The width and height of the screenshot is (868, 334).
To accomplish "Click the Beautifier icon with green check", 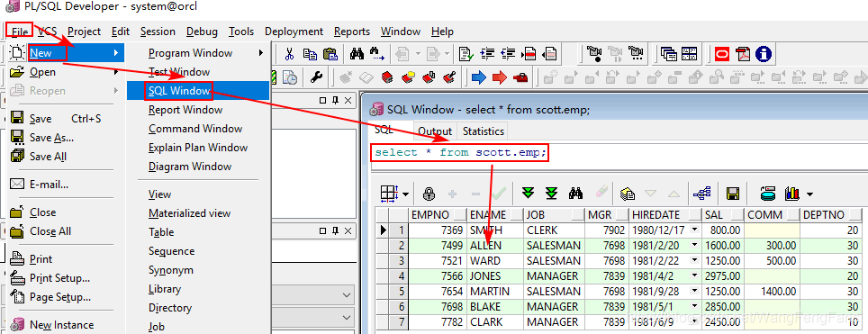I will pos(466,53).
